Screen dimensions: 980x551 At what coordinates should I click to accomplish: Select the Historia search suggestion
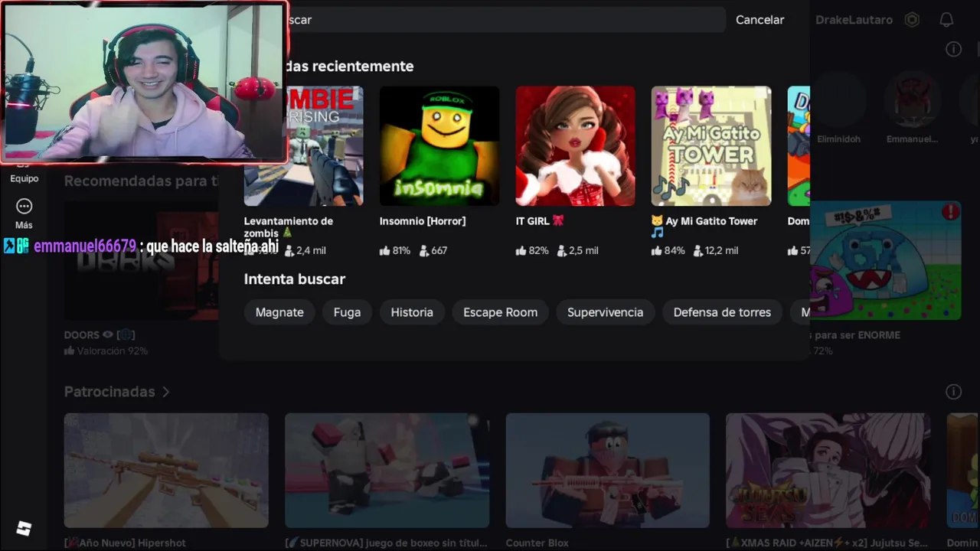412,312
